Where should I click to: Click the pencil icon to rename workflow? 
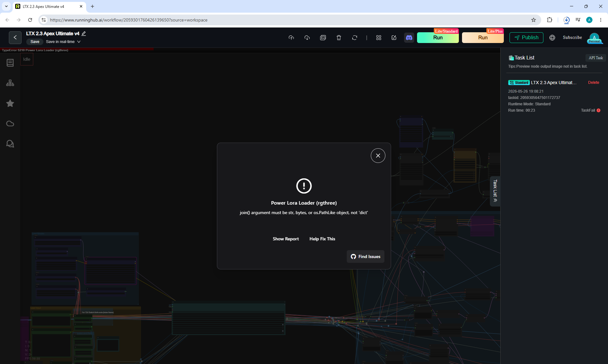84,34
